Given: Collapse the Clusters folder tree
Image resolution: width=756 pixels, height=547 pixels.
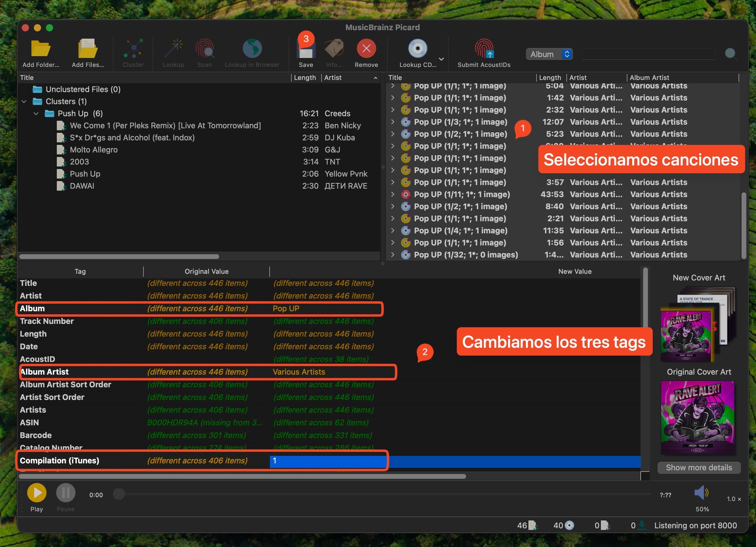Looking at the screenshot, I should (x=24, y=101).
